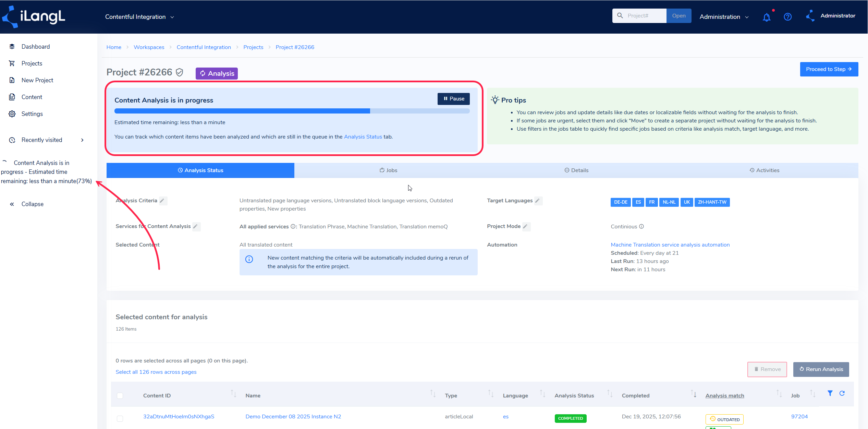Sort by Name column arrows

pos(433,394)
